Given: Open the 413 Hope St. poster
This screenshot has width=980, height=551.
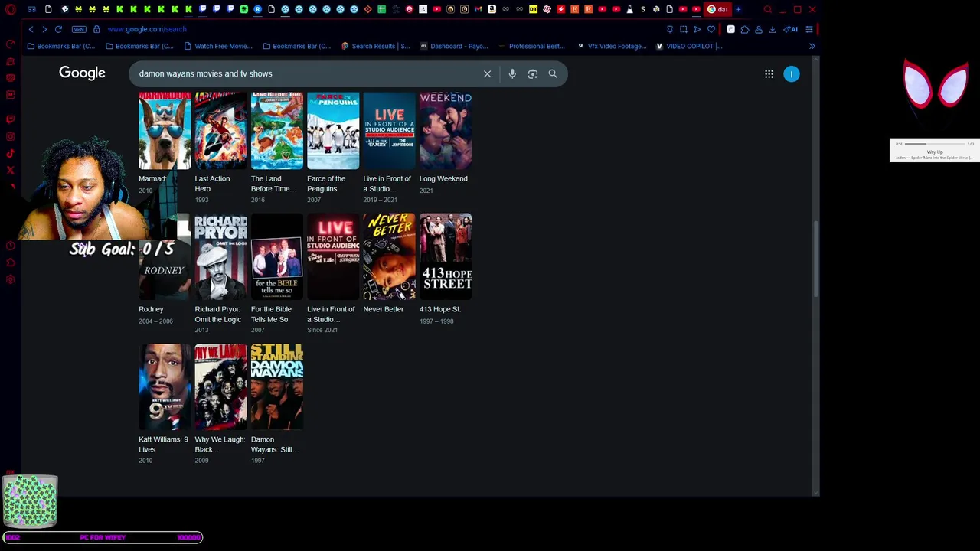Looking at the screenshot, I should [x=446, y=256].
